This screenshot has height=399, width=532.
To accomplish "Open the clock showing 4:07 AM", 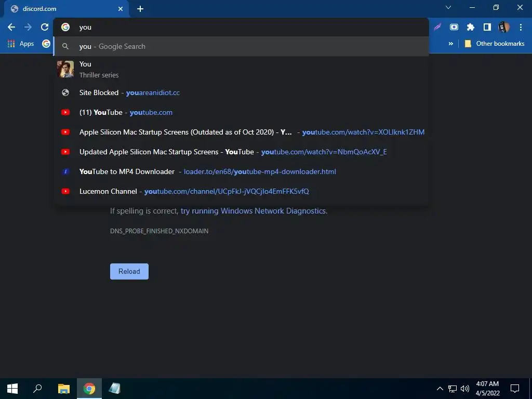I will 487,389.
